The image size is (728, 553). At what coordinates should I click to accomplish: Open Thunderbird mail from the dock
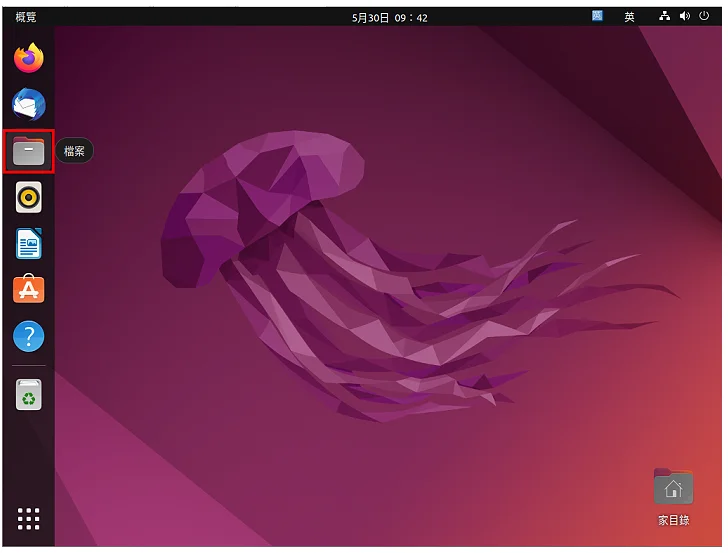[29, 104]
